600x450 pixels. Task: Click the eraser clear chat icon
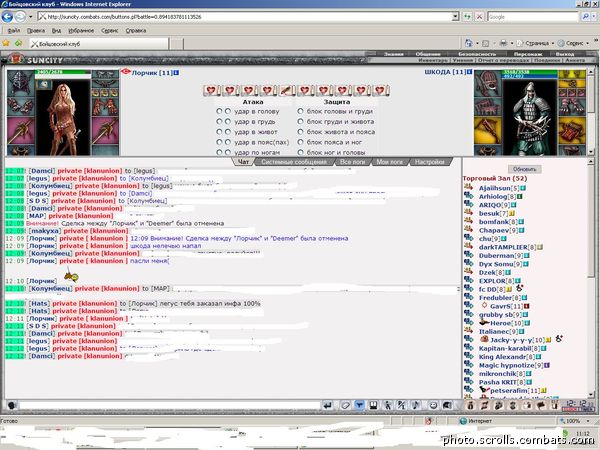click(x=345, y=405)
